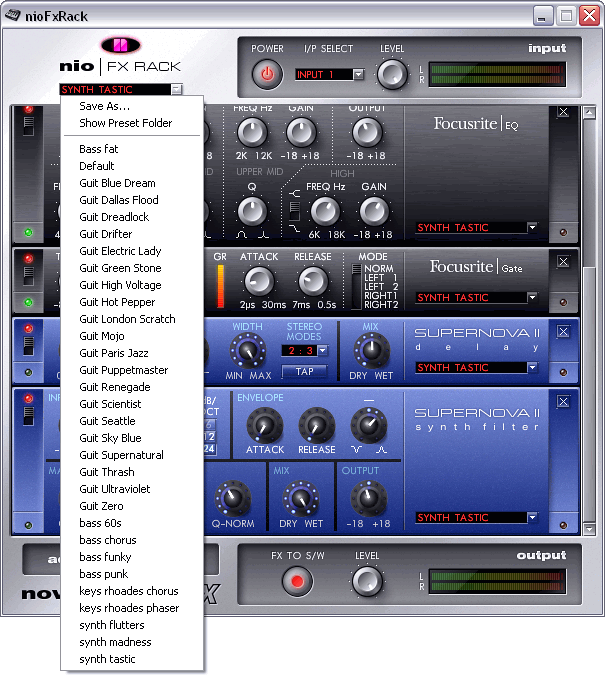Open the stereo modes 2:3 dropdown
The image size is (605, 680).
tap(323, 350)
